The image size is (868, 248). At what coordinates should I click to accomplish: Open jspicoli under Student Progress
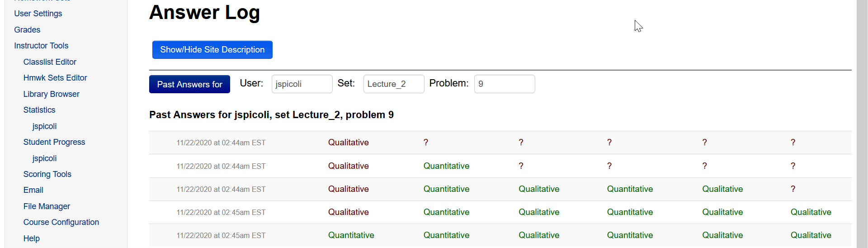pos(44,158)
